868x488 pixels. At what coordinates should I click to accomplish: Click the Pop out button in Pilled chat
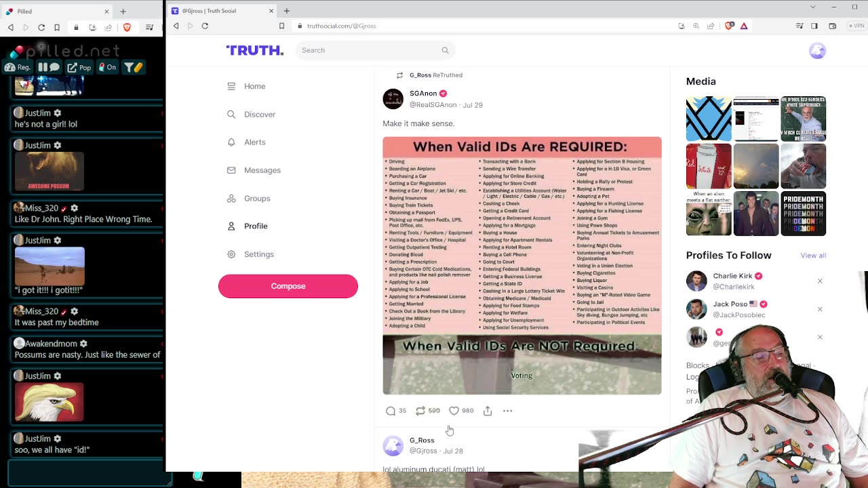click(x=79, y=67)
